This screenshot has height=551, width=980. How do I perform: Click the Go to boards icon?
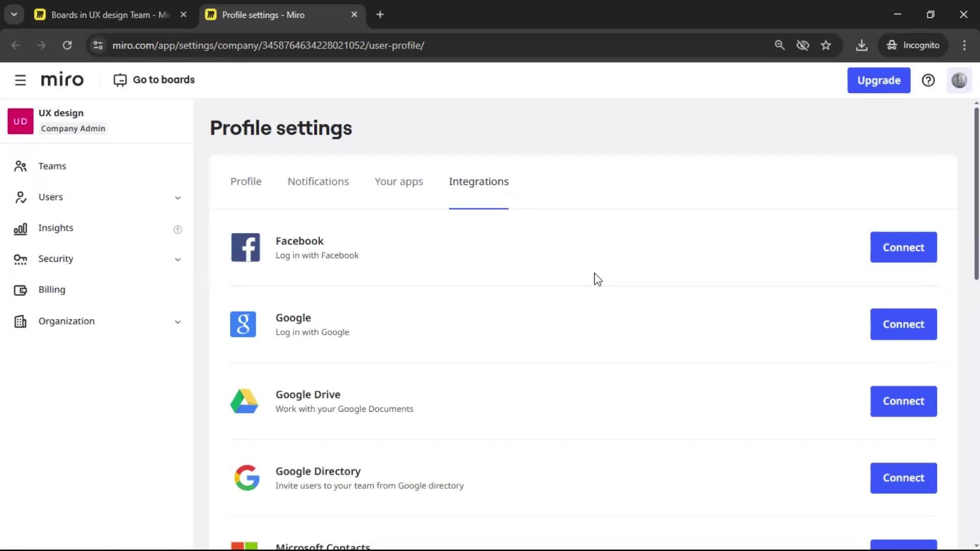(120, 80)
